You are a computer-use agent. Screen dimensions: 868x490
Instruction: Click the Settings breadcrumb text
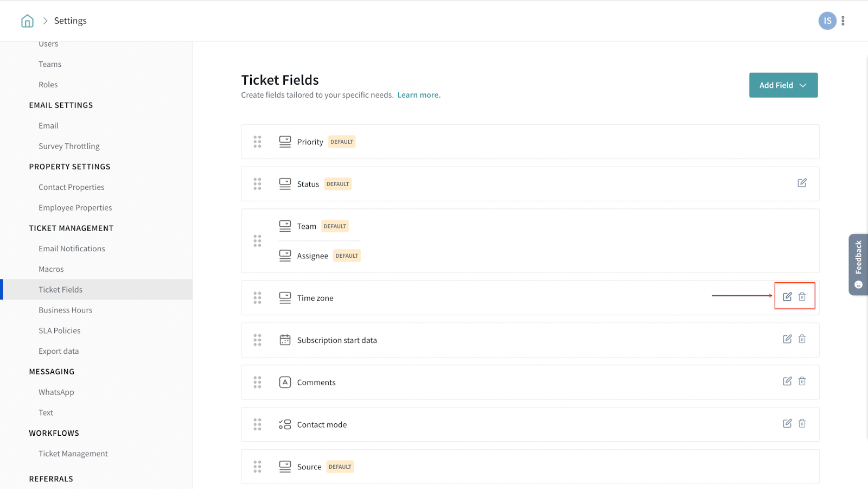click(x=70, y=21)
